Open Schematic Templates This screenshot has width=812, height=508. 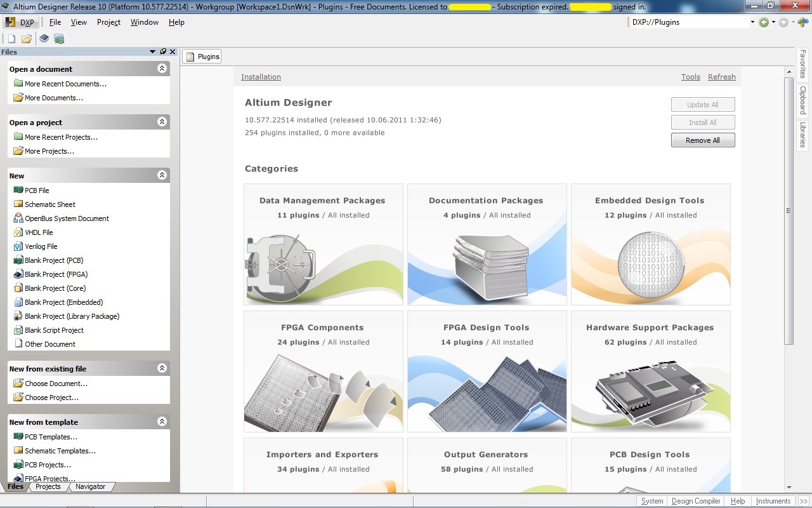click(60, 451)
